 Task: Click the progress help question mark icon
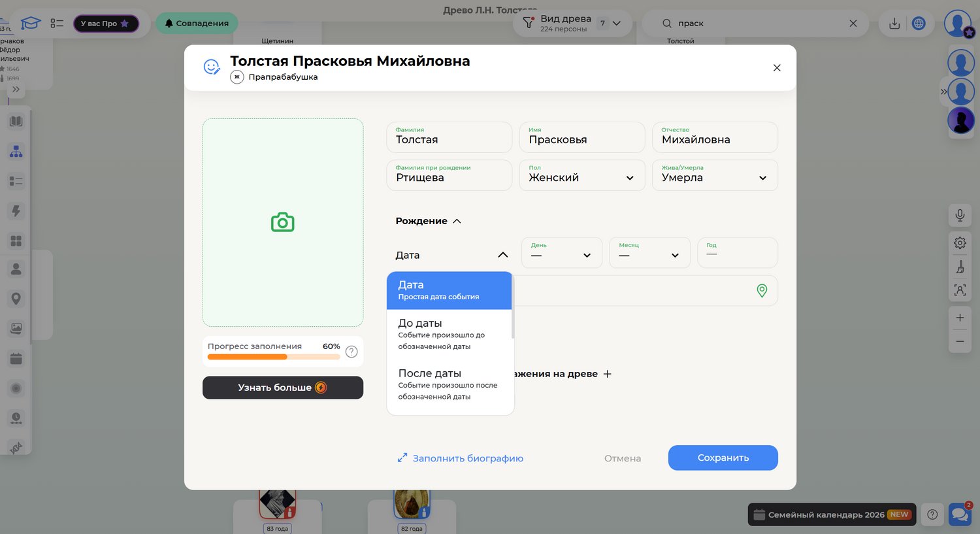click(351, 352)
